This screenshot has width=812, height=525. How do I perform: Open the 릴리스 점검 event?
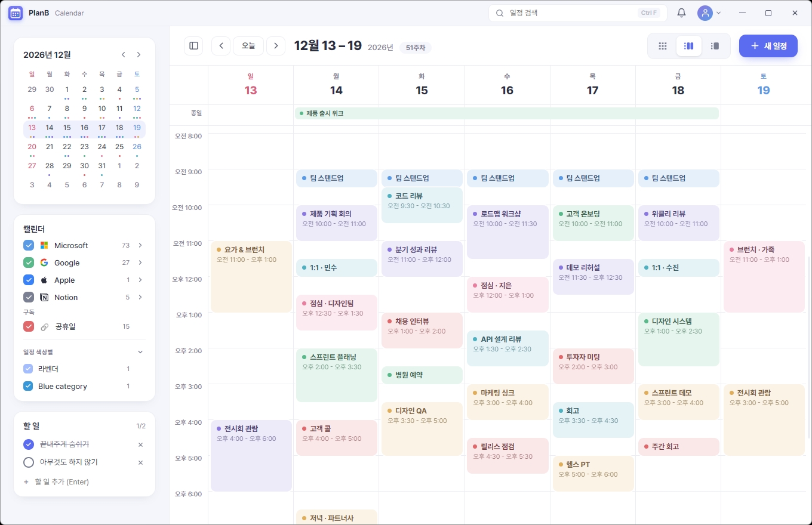(x=507, y=455)
